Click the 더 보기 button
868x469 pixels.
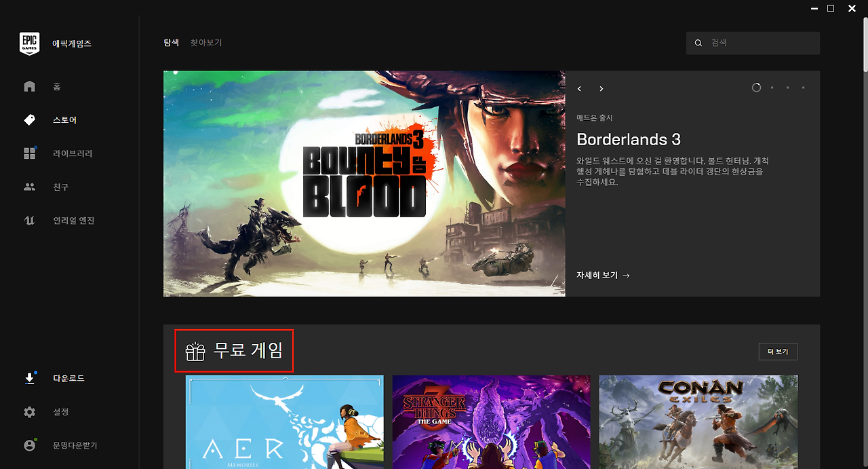coord(778,352)
